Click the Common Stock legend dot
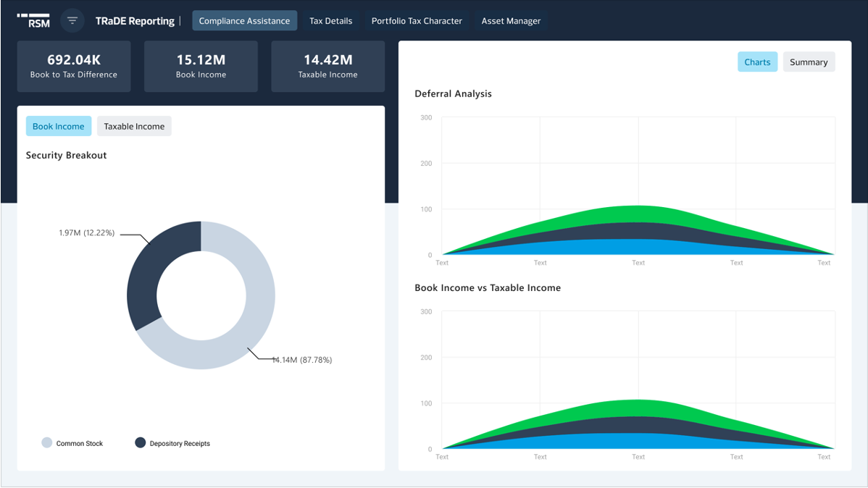 click(47, 442)
